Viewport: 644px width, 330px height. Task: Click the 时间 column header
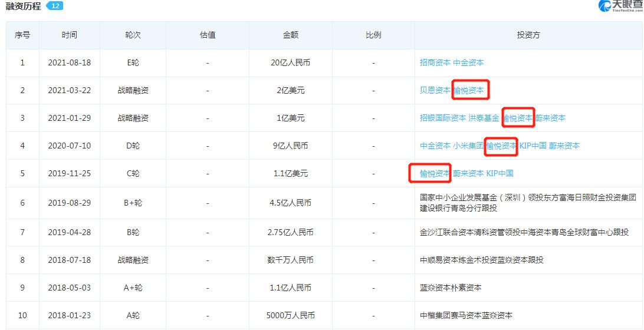tap(70, 35)
